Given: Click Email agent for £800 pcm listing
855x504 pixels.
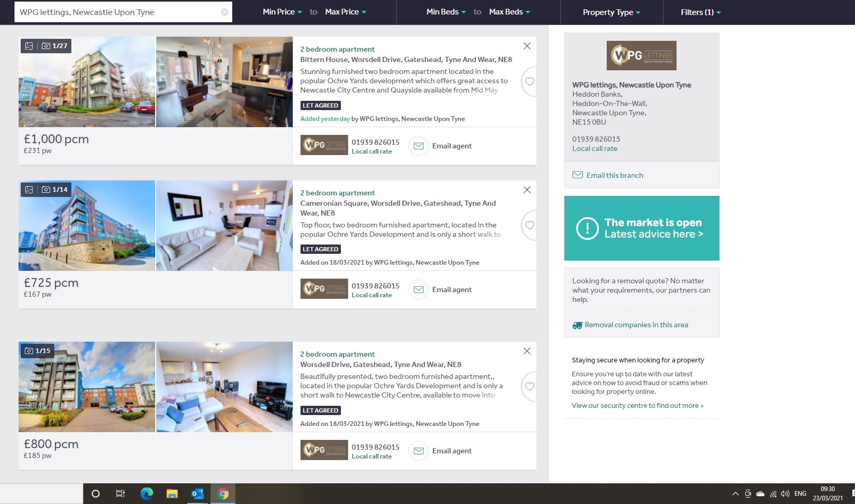Looking at the screenshot, I should [x=452, y=451].
